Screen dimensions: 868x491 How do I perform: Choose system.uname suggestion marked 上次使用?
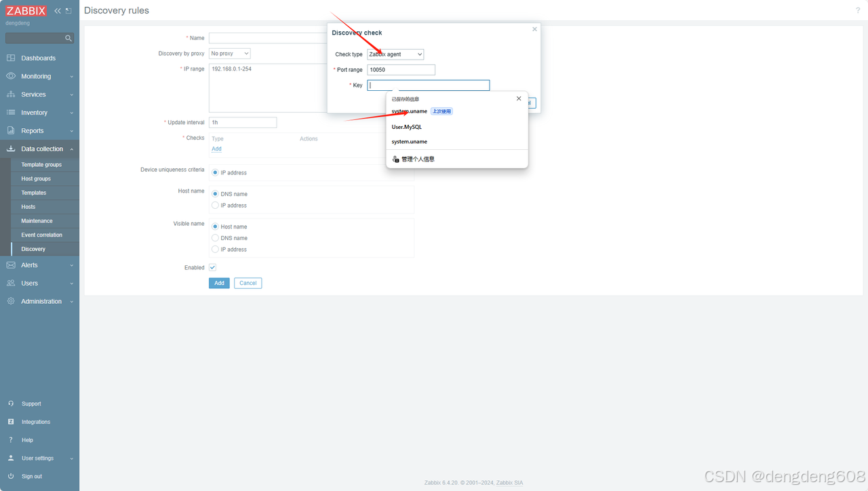pyautogui.click(x=457, y=111)
